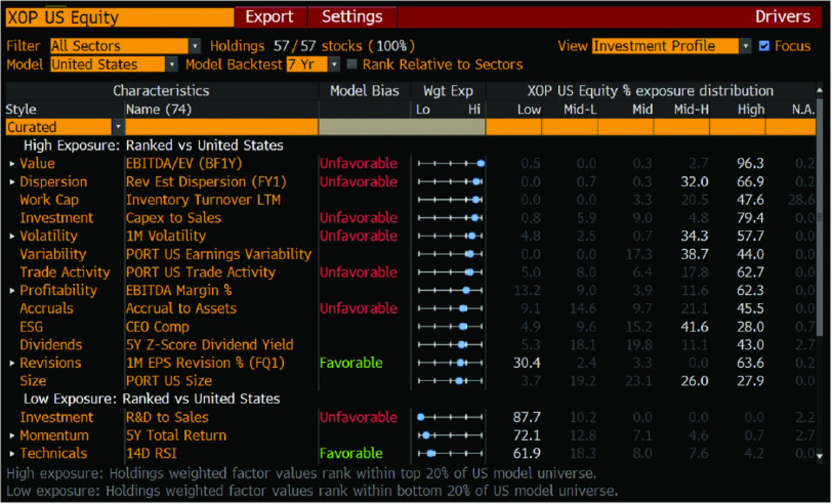Expand the Value characteristic row

(x=11, y=163)
